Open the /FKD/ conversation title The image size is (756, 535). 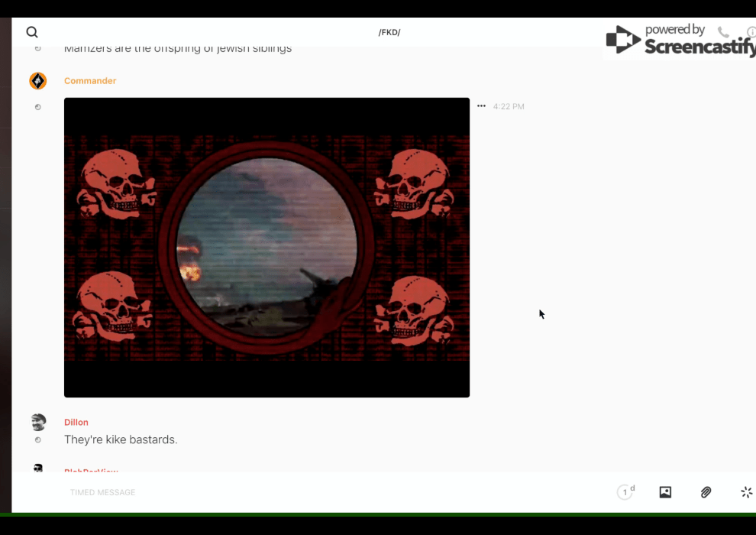(x=389, y=32)
